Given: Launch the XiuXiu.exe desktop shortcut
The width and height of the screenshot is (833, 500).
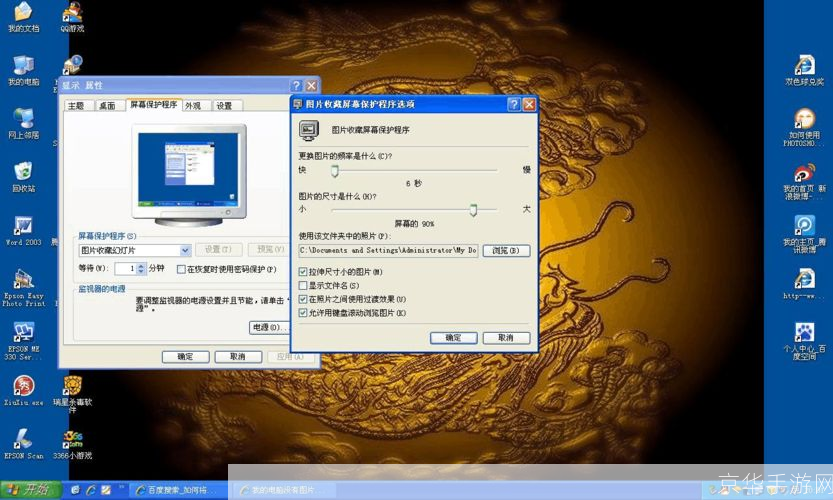Looking at the screenshot, I should coord(23,391).
